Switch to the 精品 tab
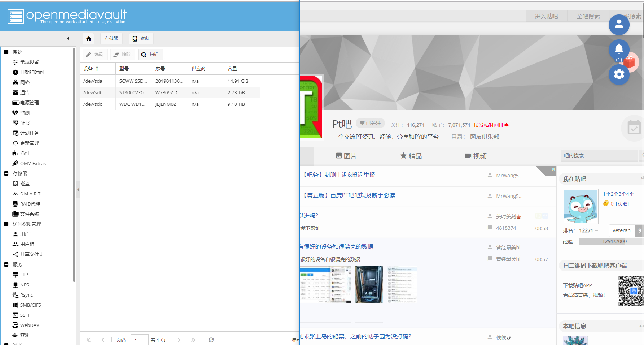Viewport: 644px width, 345px height. 411,156
